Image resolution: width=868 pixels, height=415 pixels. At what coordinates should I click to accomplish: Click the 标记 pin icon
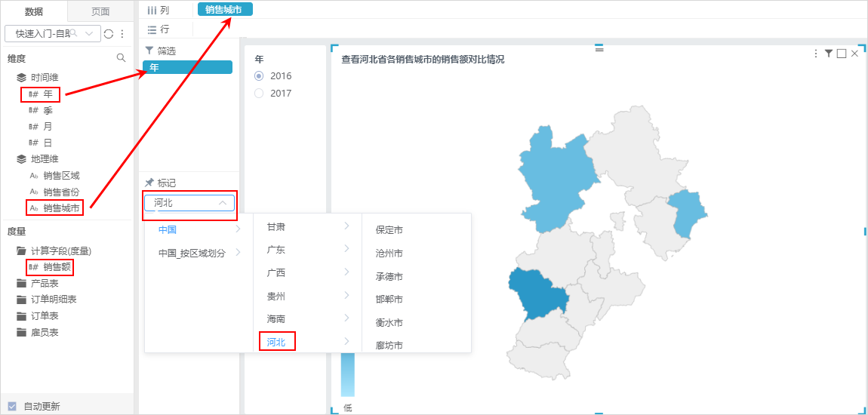click(x=149, y=183)
